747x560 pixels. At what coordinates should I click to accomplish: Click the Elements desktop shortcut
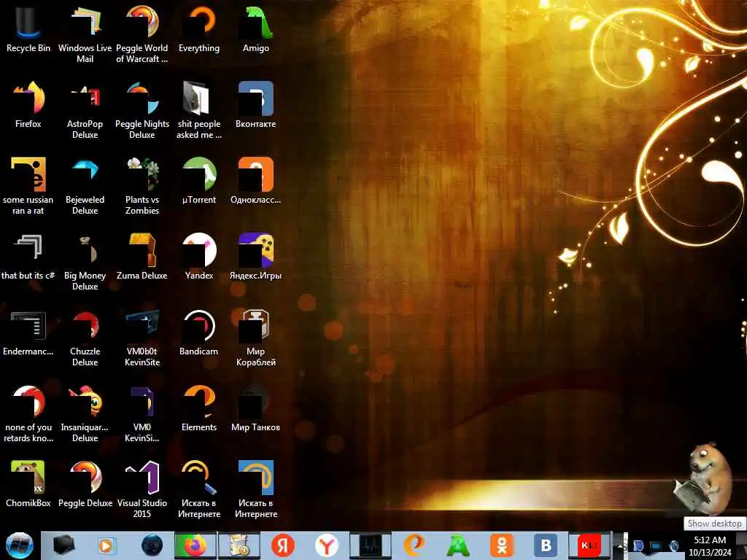199,408
